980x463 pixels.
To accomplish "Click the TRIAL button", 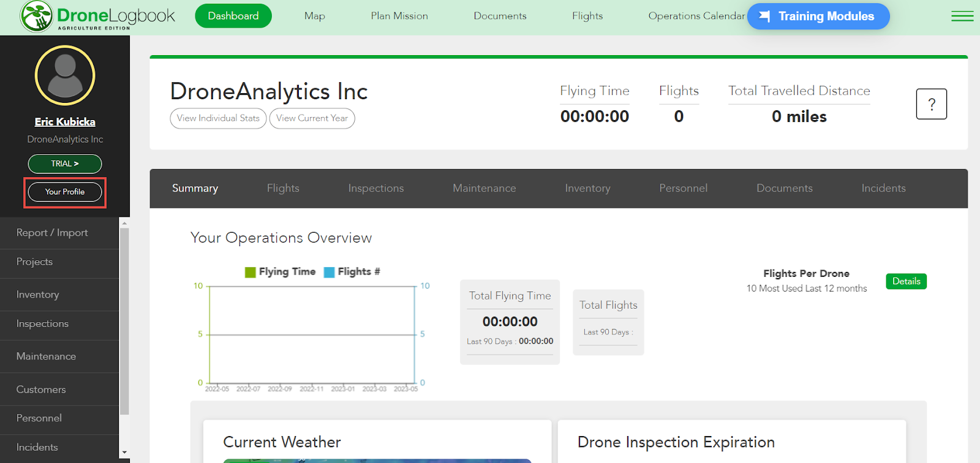I will click(65, 164).
